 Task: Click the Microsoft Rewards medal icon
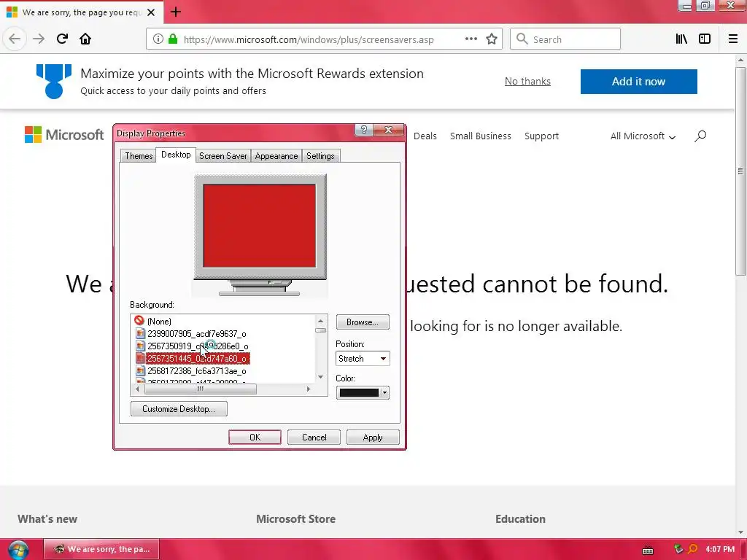tap(54, 82)
